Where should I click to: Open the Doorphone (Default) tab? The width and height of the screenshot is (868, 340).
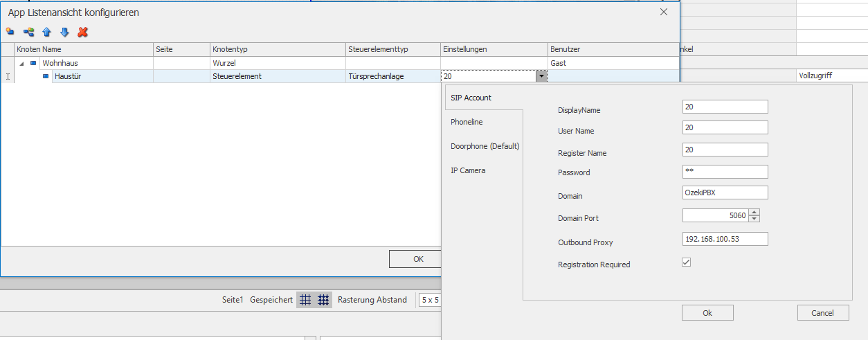click(x=485, y=146)
